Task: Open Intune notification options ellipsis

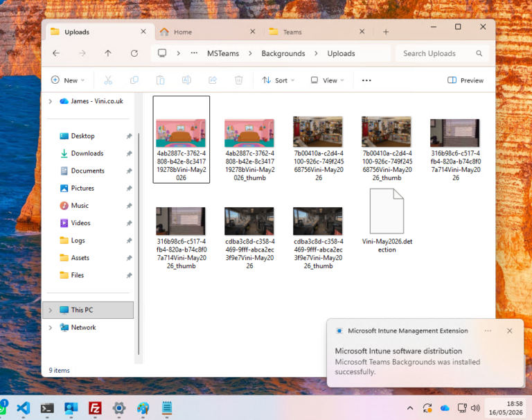Action: coord(488,331)
